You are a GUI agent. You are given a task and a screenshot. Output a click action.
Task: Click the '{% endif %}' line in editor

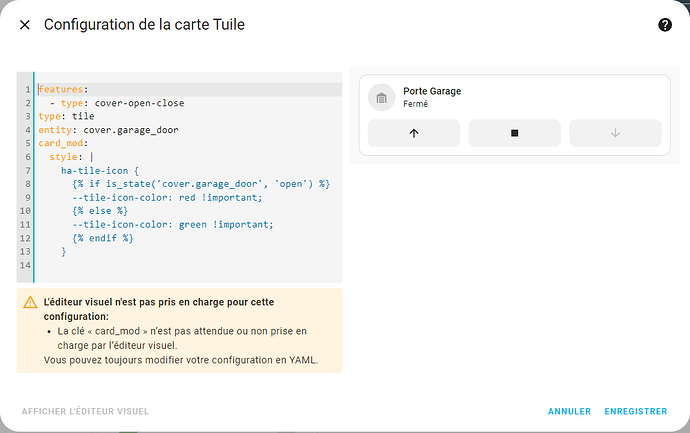pyautogui.click(x=103, y=238)
